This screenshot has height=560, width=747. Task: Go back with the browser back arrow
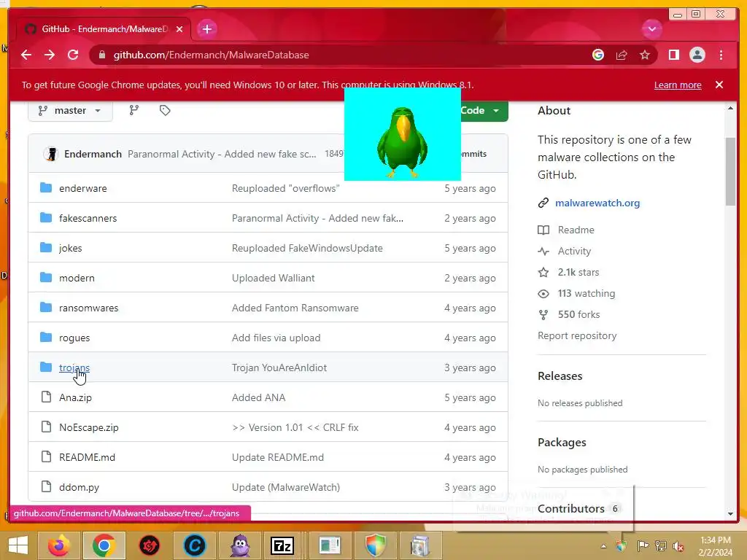(x=26, y=55)
